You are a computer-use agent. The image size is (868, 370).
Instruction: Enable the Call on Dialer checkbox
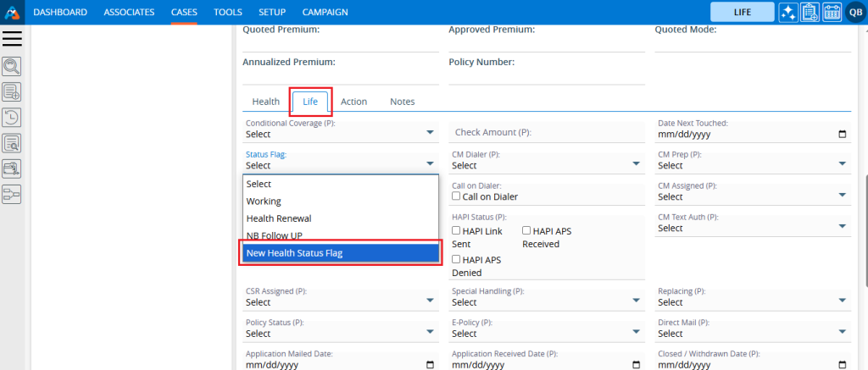[x=457, y=196]
